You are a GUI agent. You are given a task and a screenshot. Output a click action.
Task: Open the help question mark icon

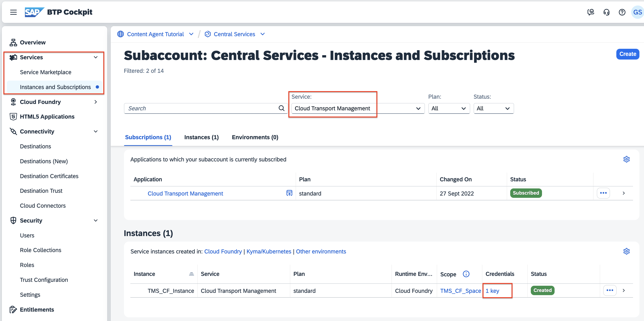tap(622, 12)
